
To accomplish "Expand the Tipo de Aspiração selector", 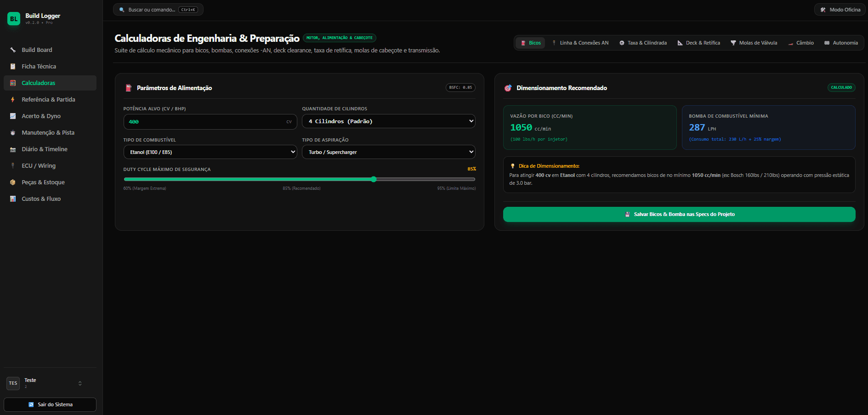I will tap(388, 152).
